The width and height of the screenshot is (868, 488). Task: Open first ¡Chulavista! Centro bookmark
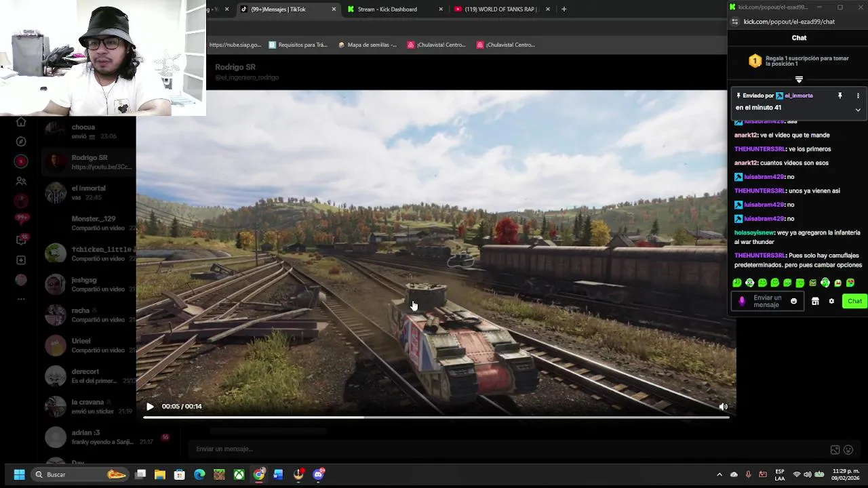pos(437,45)
